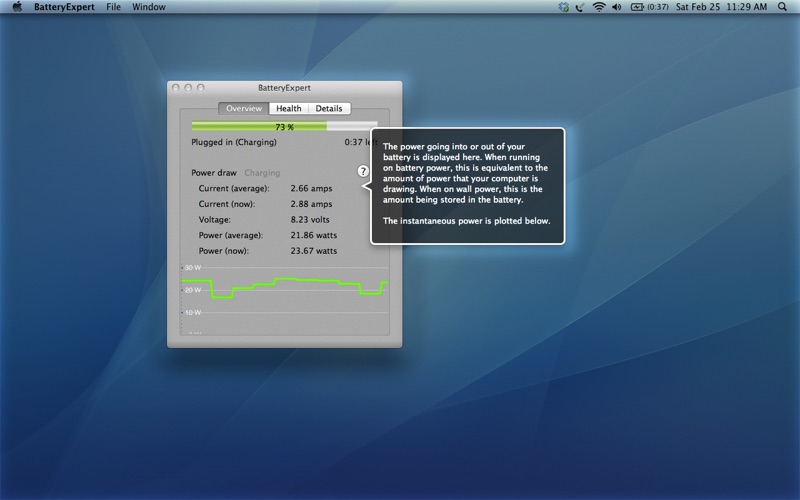Select the Power (average) label
The height and width of the screenshot is (500, 800).
[x=231, y=235]
